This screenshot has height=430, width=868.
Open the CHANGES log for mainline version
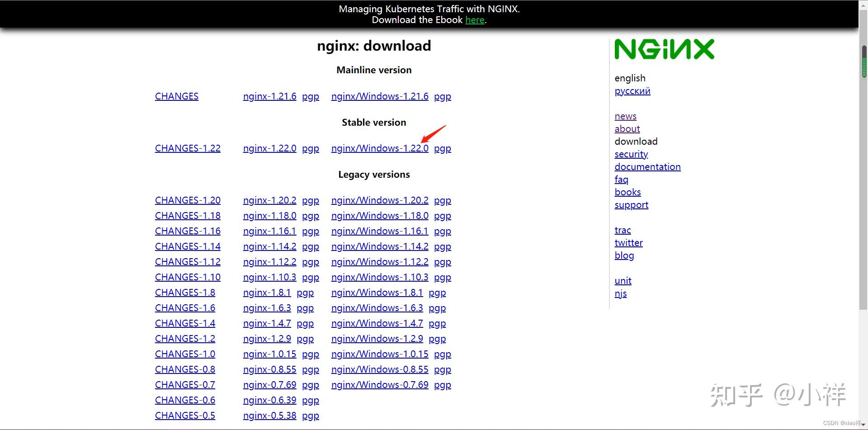[176, 96]
